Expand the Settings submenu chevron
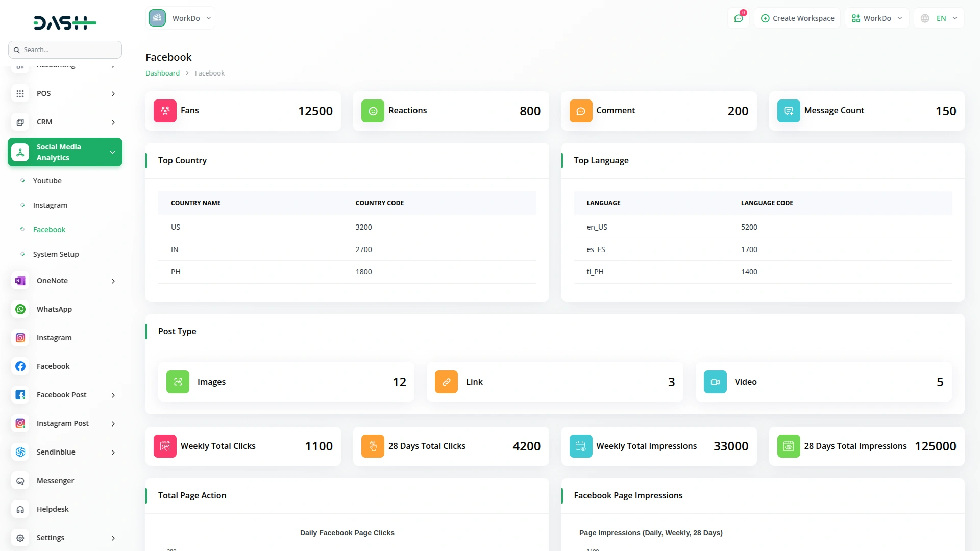The width and height of the screenshot is (980, 551). coord(113,538)
